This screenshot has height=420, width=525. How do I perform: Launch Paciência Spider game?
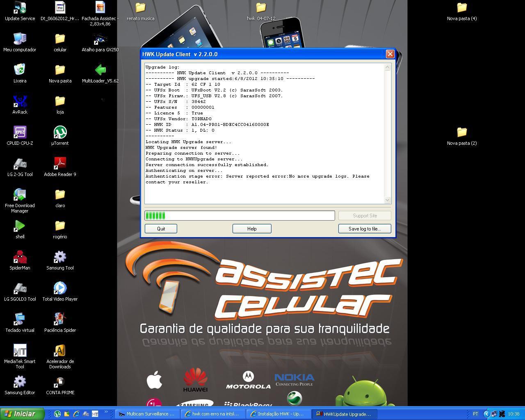click(x=60, y=323)
